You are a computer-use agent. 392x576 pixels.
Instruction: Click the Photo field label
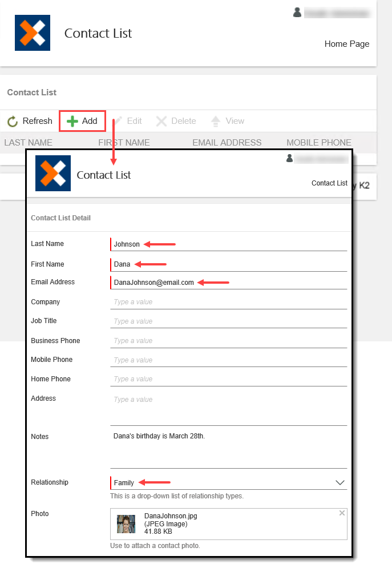pos(39,514)
